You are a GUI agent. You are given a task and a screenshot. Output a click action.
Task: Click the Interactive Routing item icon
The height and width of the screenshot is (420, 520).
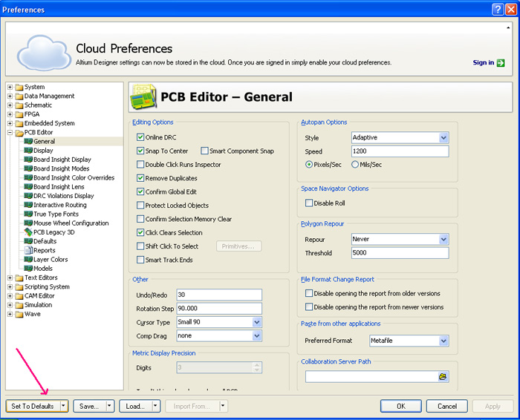pos(28,205)
